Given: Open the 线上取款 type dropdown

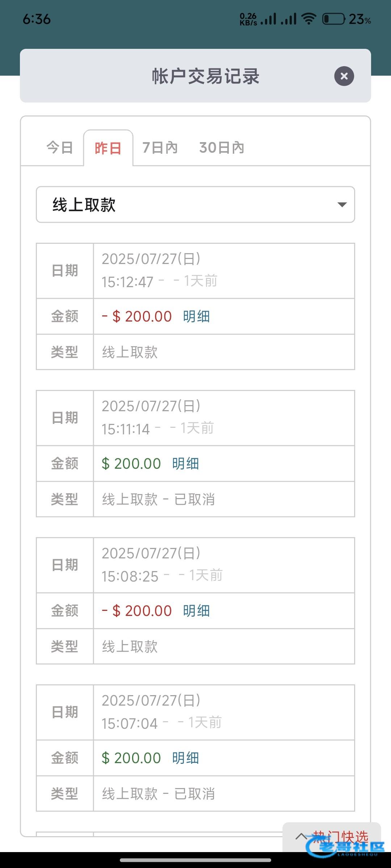Looking at the screenshot, I should pos(195,205).
